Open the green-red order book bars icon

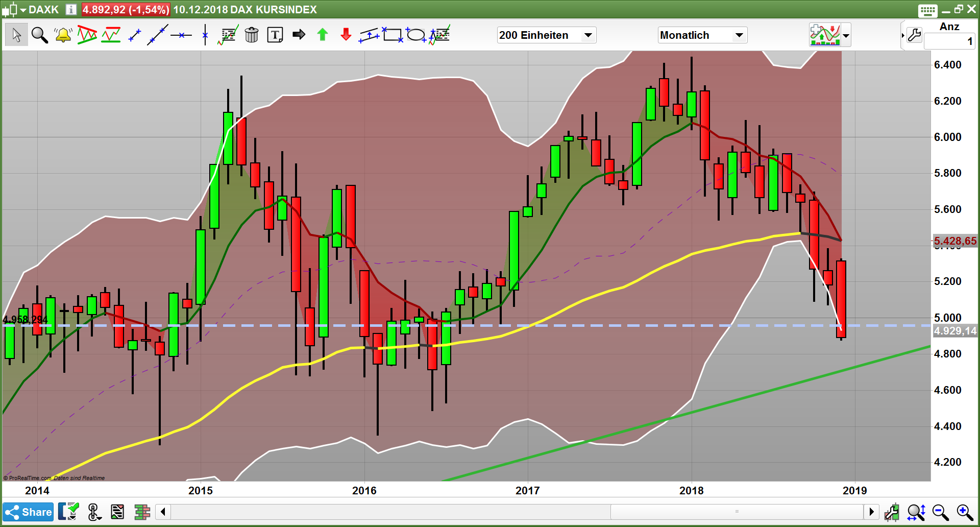(x=142, y=512)
